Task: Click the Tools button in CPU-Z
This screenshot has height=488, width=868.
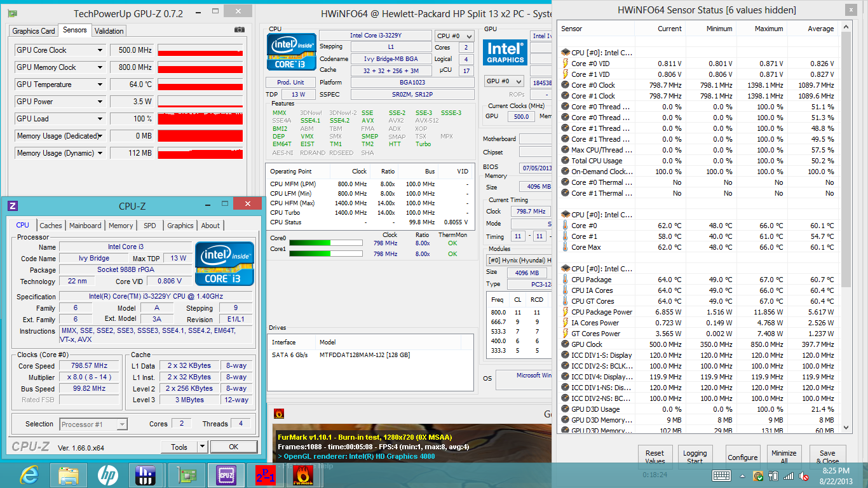Action: pyautogui.click(x=180, y=447)
